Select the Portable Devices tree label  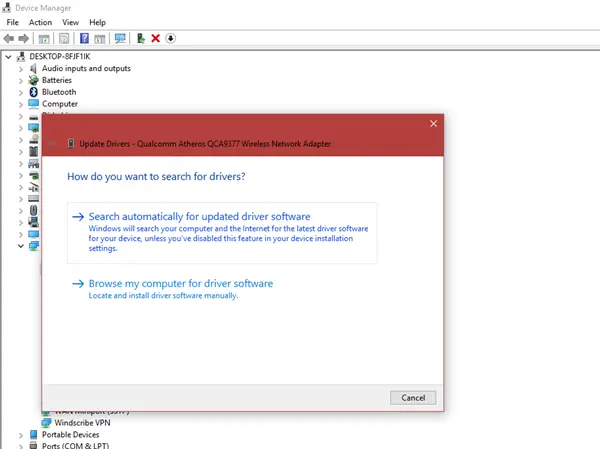tap(70, 434)
